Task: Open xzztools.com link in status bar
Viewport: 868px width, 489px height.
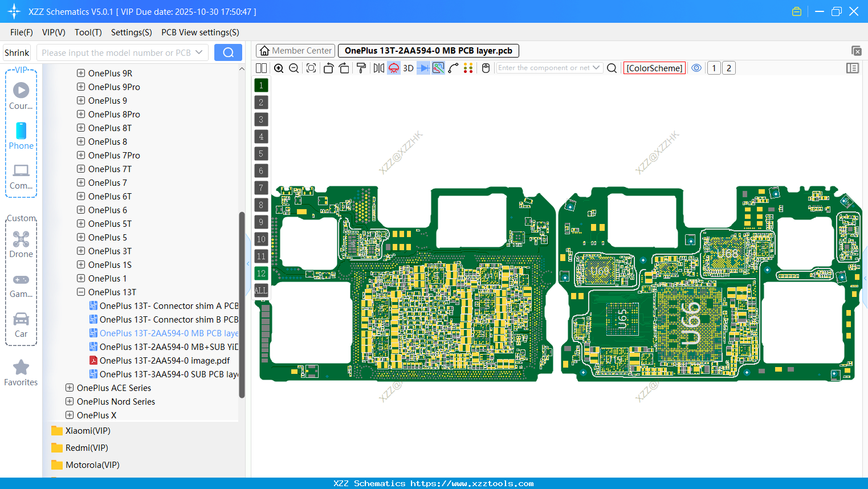Action: 472,483
